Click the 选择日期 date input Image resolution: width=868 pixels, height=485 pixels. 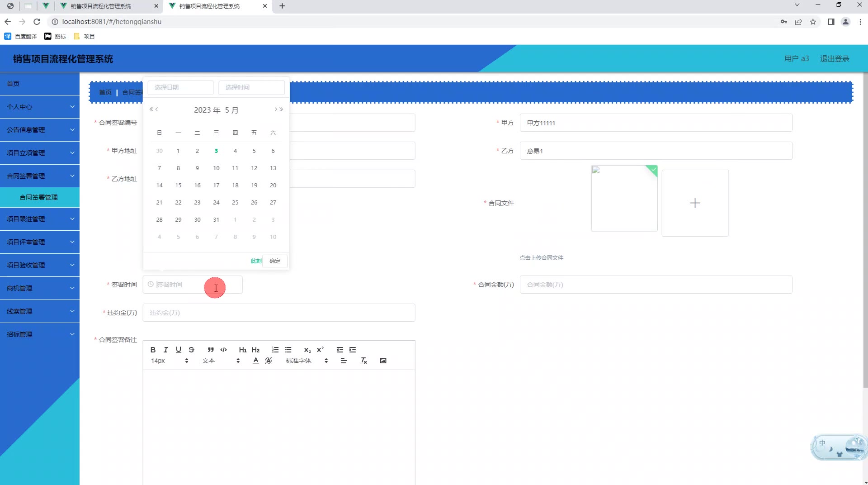click(181, 87)
